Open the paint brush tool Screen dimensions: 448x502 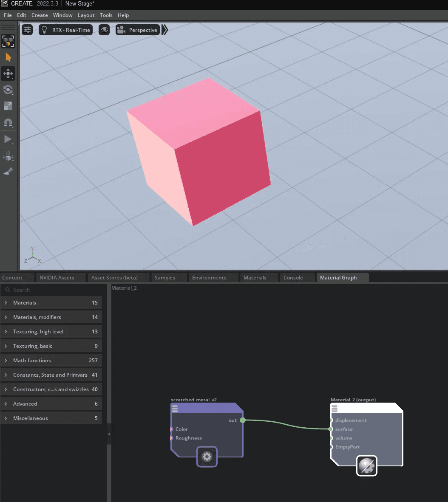click(x=8, y=172)
